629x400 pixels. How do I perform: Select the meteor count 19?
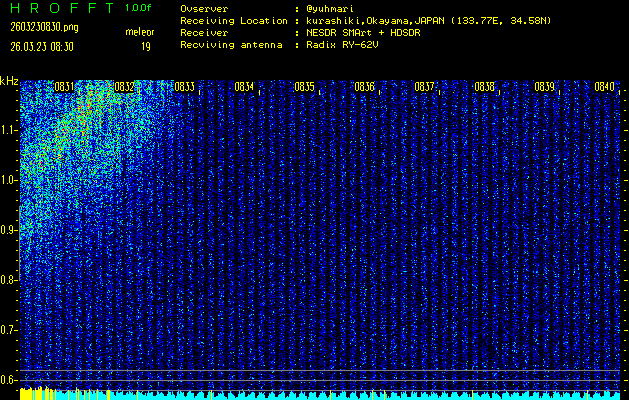point(145,45)
